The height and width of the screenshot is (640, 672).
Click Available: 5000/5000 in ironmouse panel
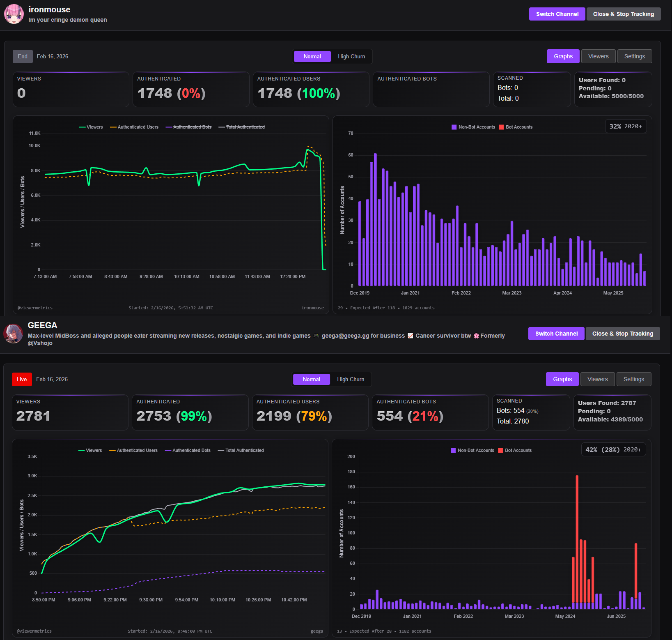(611, 96)
